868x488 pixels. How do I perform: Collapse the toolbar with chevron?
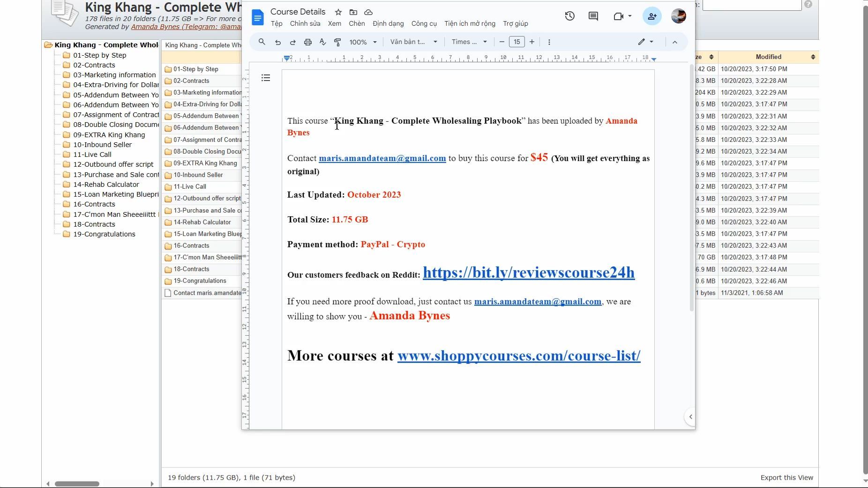675,42
